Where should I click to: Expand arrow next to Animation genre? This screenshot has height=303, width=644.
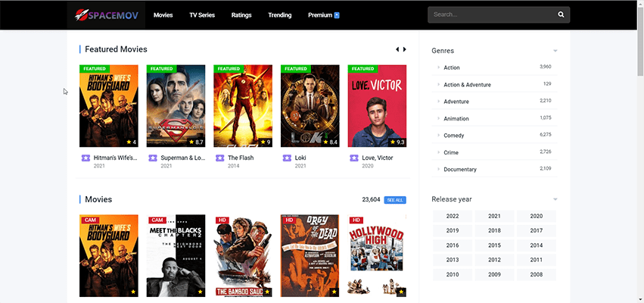point(439,118)
